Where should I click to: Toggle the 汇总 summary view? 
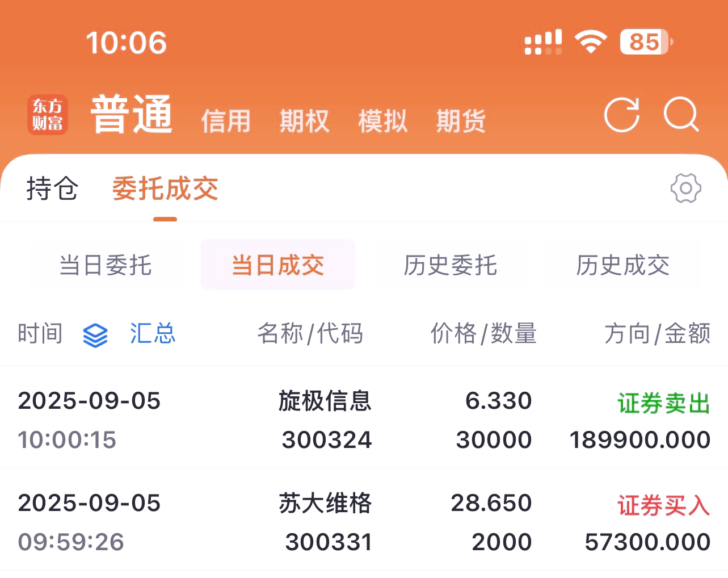click(153, 333)
